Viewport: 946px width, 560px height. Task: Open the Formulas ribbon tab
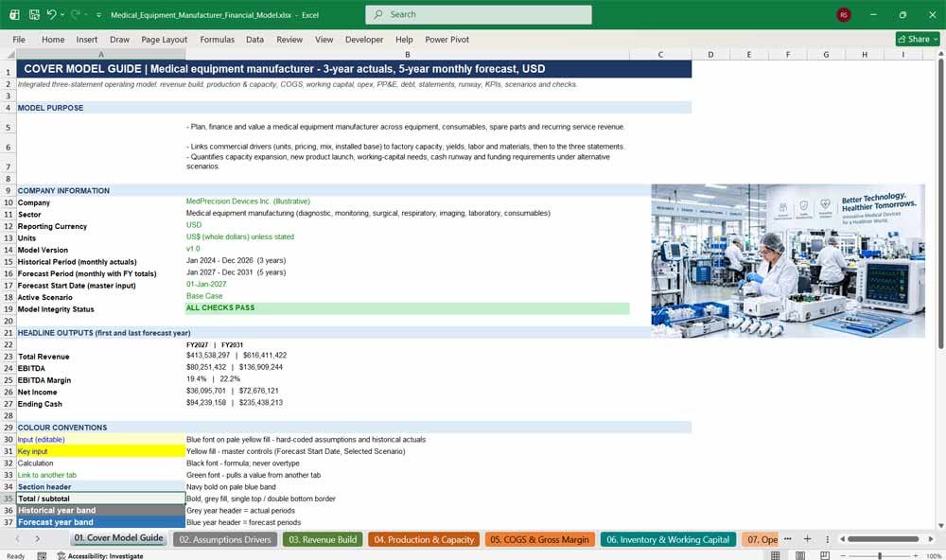click(x=218, y=39)
